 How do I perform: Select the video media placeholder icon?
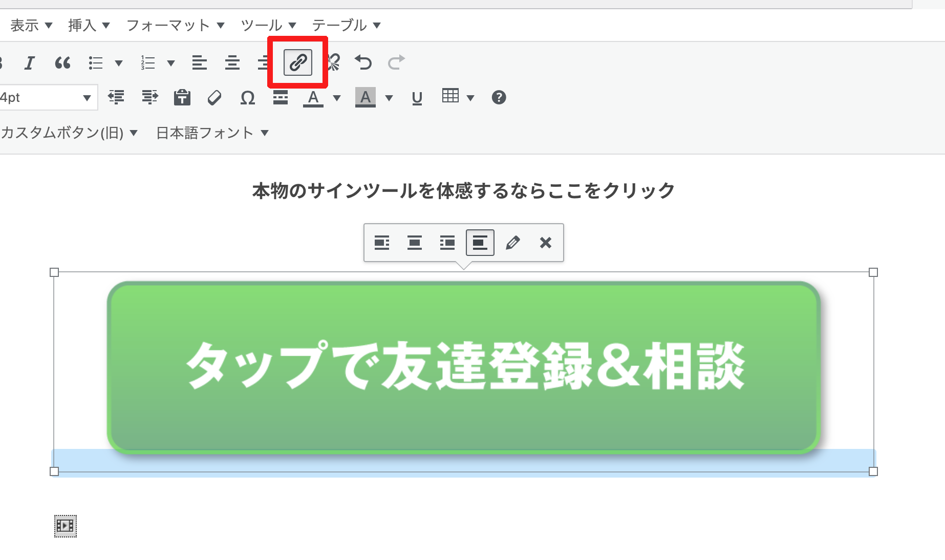66,526
